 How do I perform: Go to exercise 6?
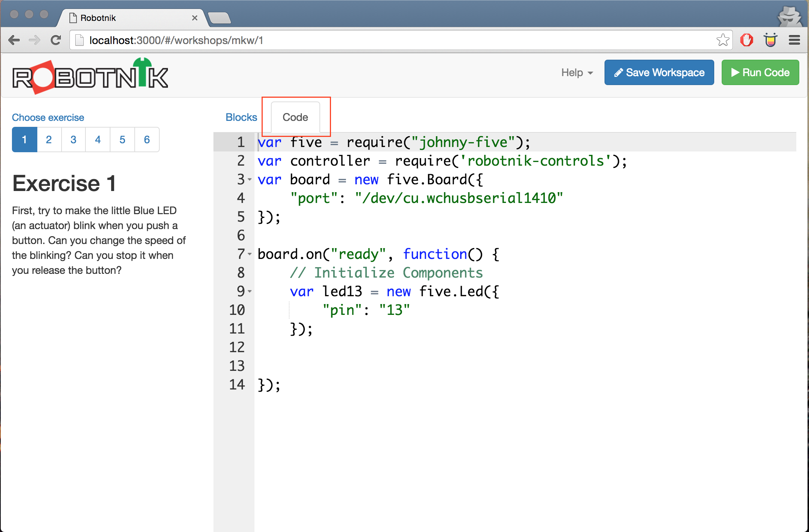click(x=147, y=140)
